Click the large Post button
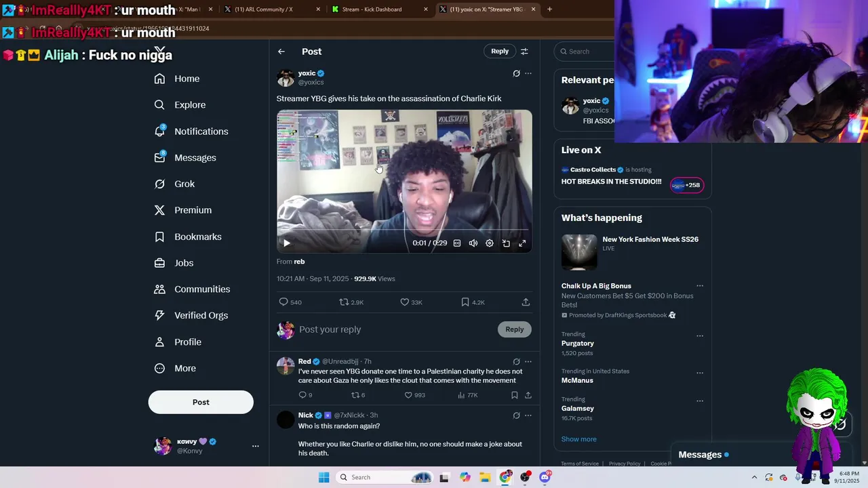 pos(201,402)
